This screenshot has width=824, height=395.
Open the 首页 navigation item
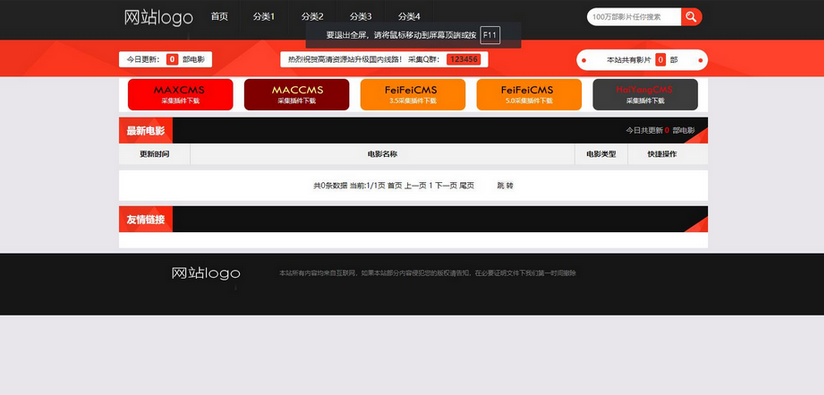[219, 17]
